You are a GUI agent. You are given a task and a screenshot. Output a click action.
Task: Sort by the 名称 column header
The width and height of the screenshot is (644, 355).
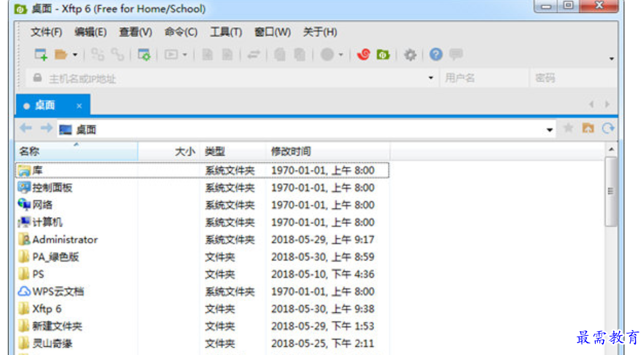click(x=76, y=151)
